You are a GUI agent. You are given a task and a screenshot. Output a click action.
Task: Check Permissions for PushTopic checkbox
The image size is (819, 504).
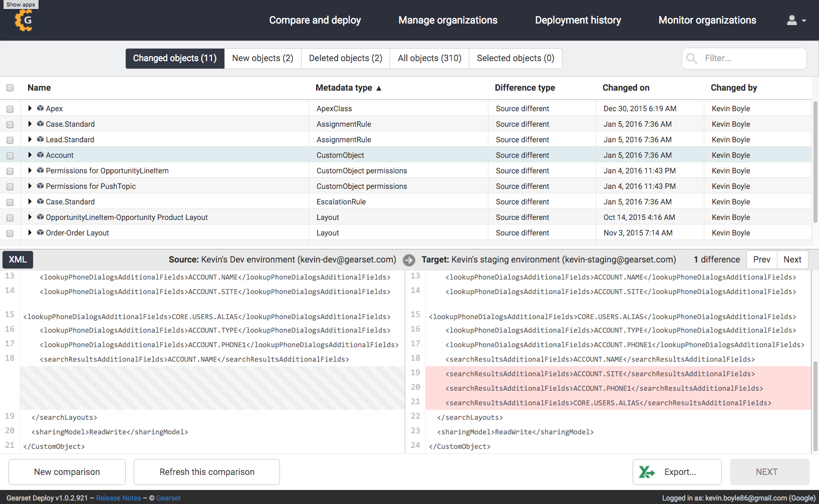pyautogui.click(x=10, y=186)
